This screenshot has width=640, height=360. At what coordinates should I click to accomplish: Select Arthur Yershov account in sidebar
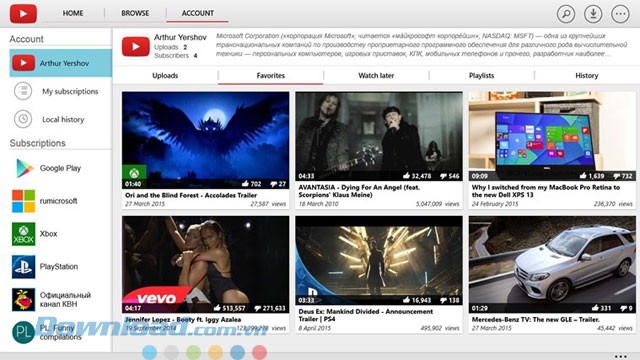[60, 63]
